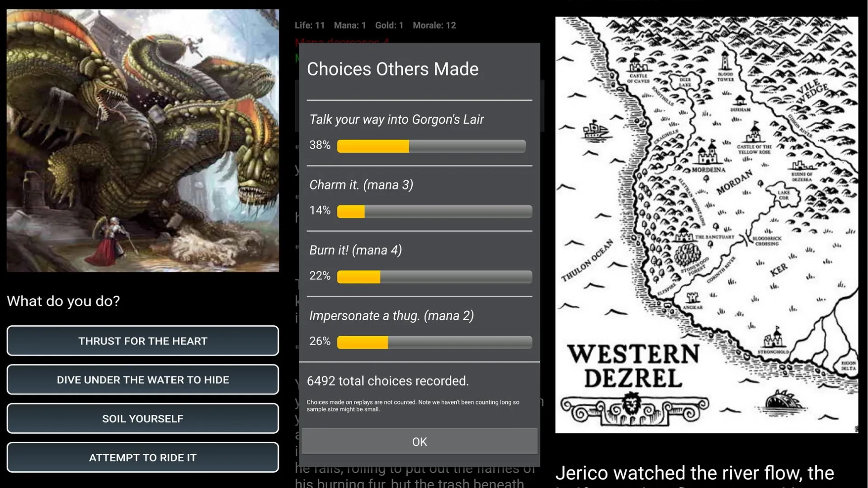Screen dimensions: 868x488
Task: Select ATTEMPT TO RIDE IT option
Action: 142,457
